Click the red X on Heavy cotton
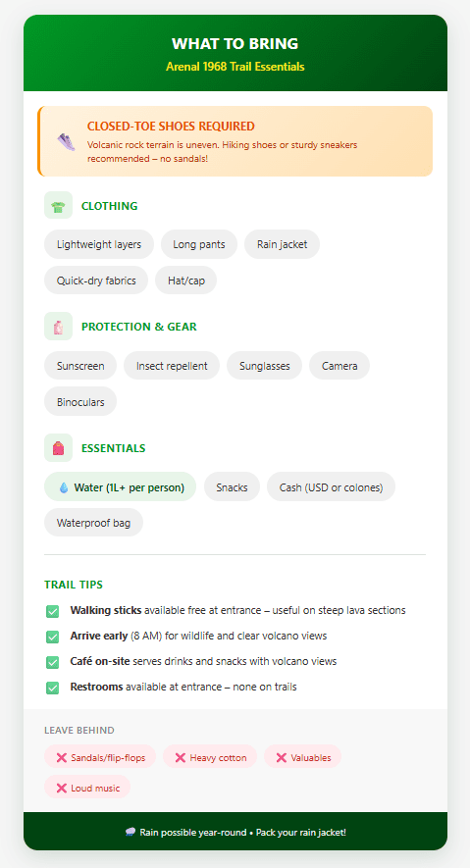470x868 pixels. [x=180, y=757]
